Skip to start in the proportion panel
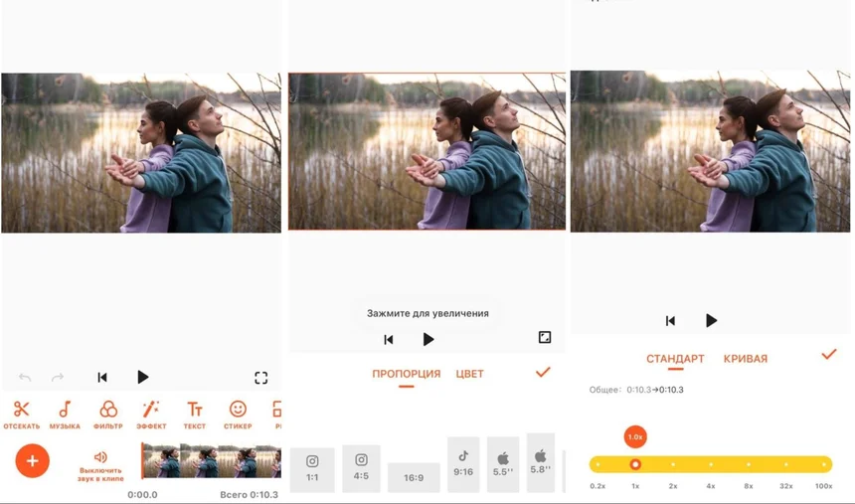Viewport: 855px width, 504px height. point(389,340)
